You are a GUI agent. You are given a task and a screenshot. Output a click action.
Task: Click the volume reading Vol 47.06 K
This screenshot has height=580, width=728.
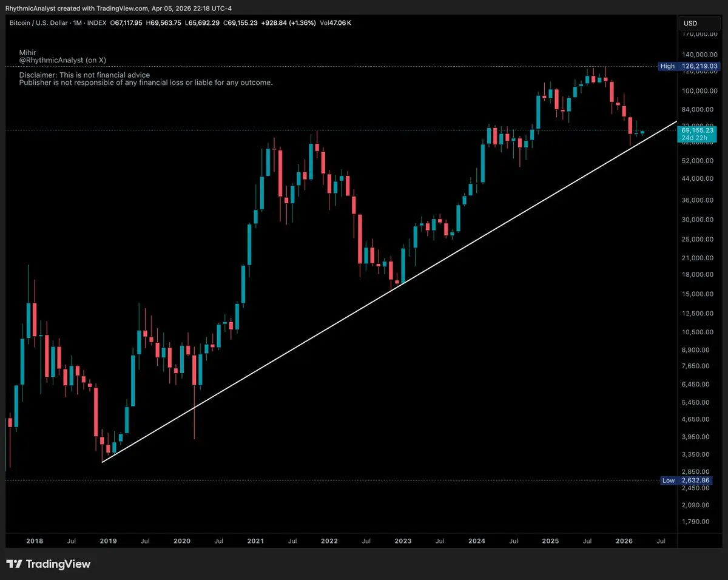(x=335, y=23)
